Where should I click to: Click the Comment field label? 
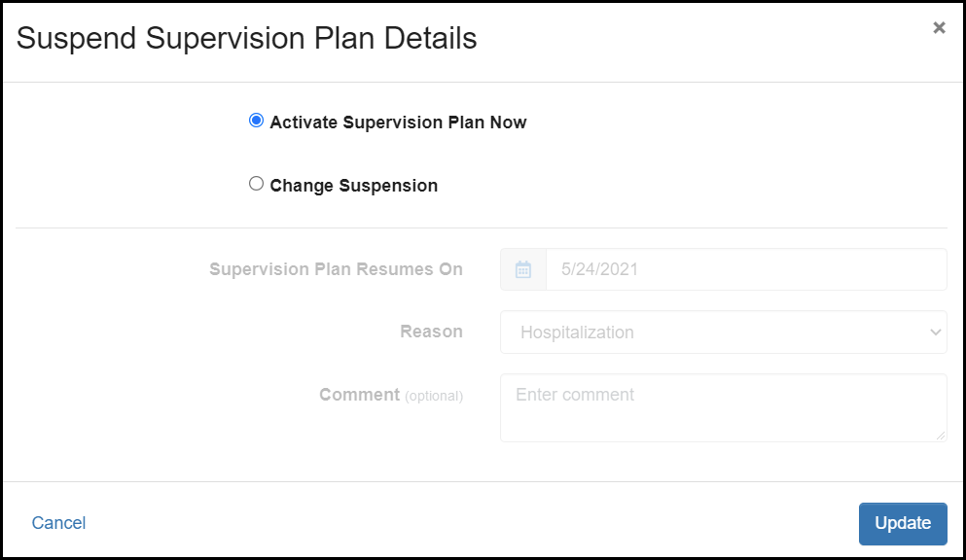point(359,395)
